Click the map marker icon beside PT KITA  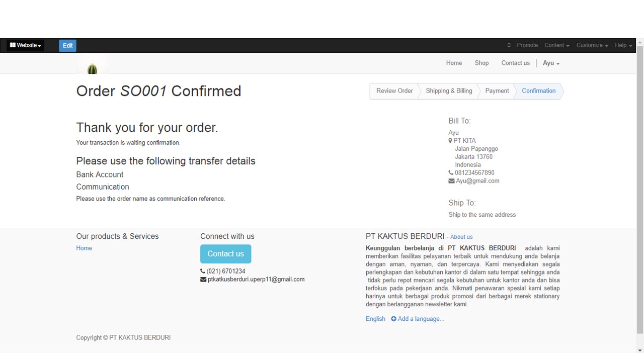pyautogui.click(x=450, y=141)
